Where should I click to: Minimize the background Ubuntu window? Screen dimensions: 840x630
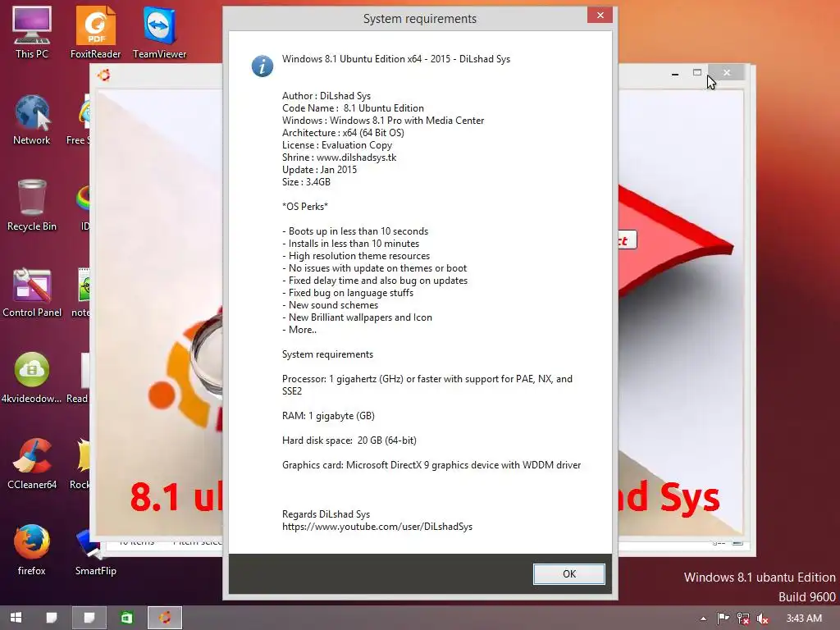point(675,73)
